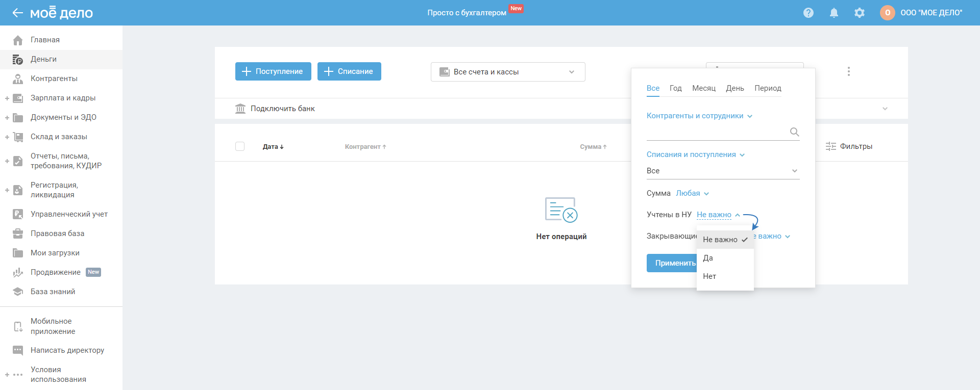Open notifications bell
This screenshot has width=980, height=390.
point(834,13)
